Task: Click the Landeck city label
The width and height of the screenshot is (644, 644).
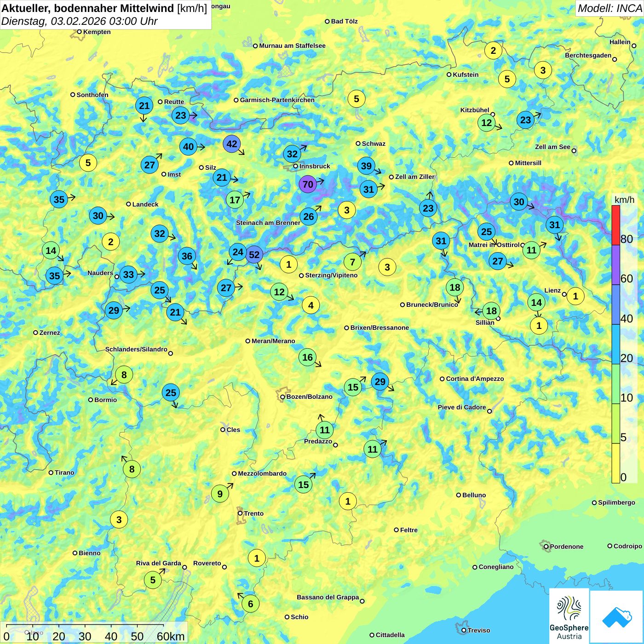Action: point(145,204)
